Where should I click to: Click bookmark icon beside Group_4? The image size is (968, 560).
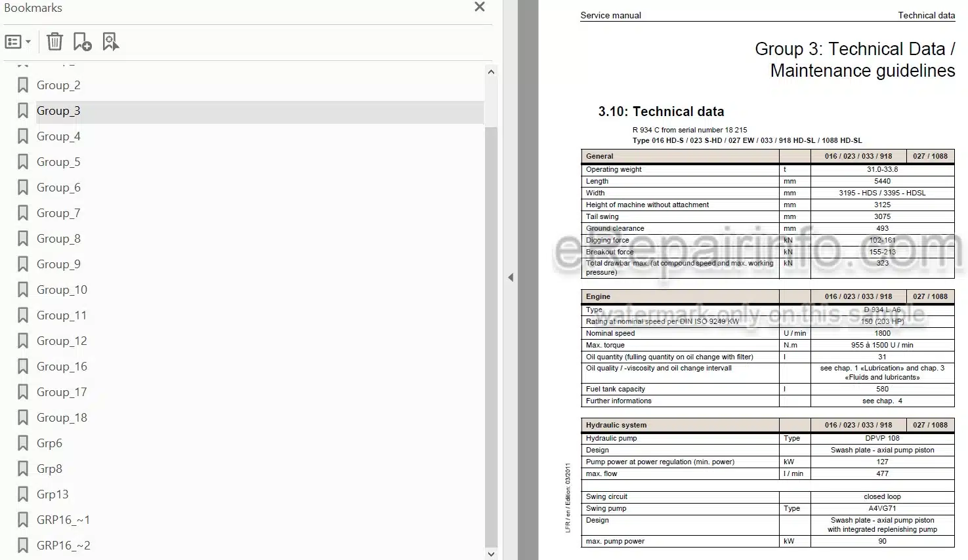(x=23, y=136)
